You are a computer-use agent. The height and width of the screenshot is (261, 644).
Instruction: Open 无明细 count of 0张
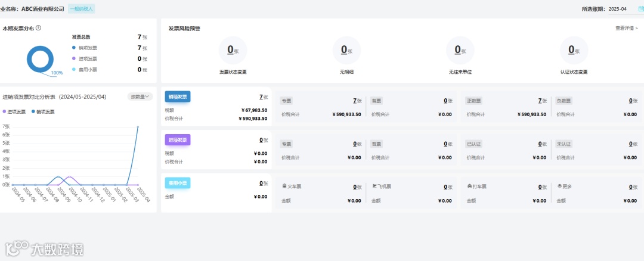[346, 50]
